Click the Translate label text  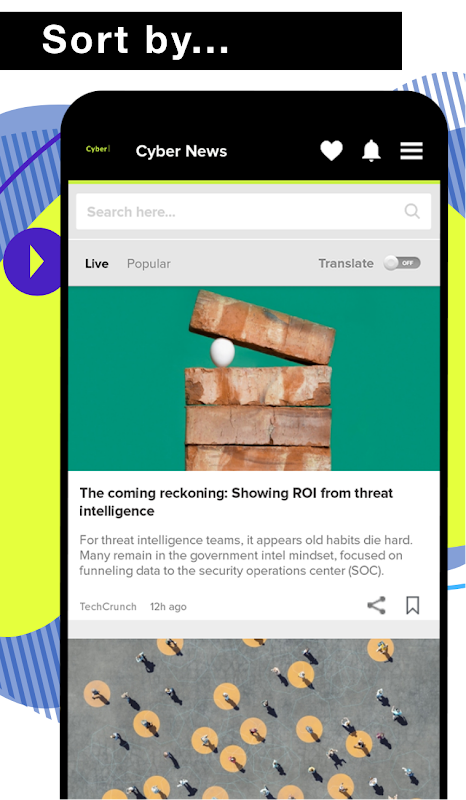coord(346,263)
